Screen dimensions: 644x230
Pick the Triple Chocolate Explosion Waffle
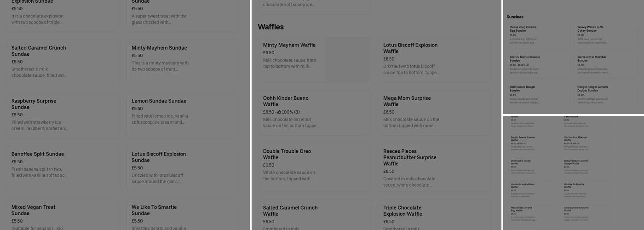[434, 216]
